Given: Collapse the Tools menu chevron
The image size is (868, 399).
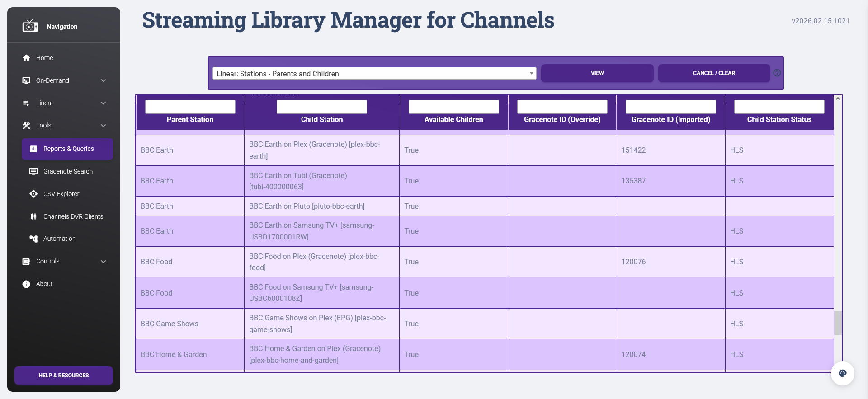Looking at the screenshot, I should 104,126.
